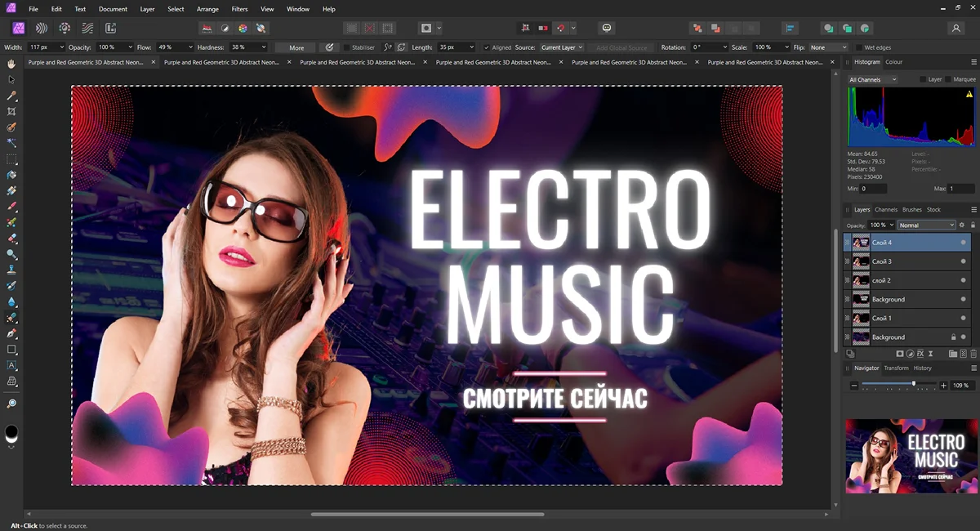
Task: Select the Hand (View) tool
Action: [x=11, y=64]
